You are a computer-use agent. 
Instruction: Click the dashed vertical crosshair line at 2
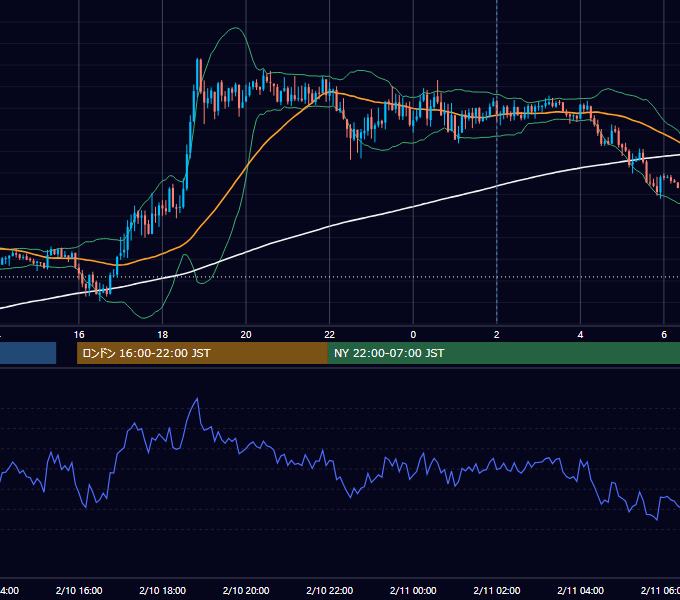[497, 161]
